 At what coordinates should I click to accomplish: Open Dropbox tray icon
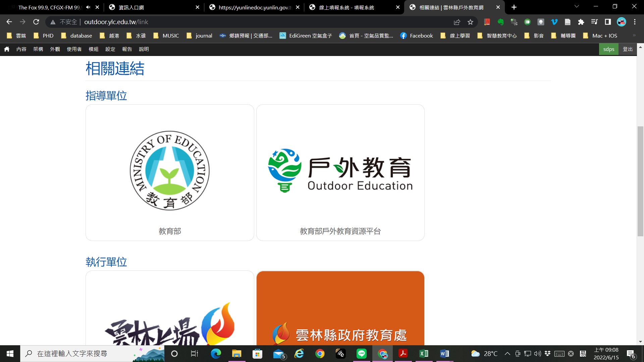tap(547, 354)
